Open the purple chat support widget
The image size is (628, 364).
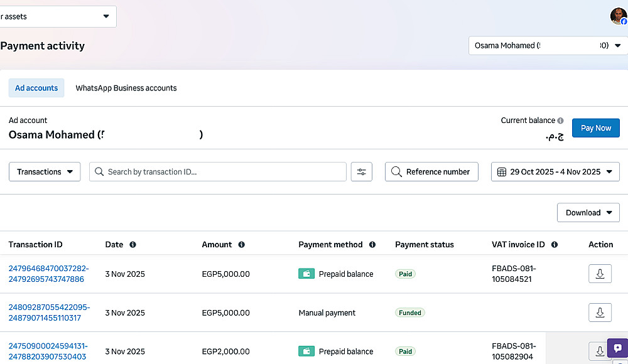pyautogui.click(x=617, y=348)
